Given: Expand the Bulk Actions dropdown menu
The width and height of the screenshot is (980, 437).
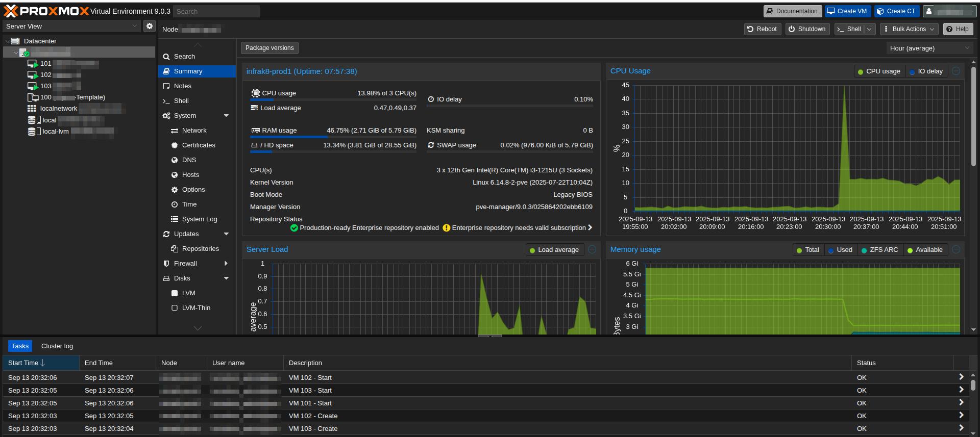Looking at the screenshot, I should tap(909, 29).
